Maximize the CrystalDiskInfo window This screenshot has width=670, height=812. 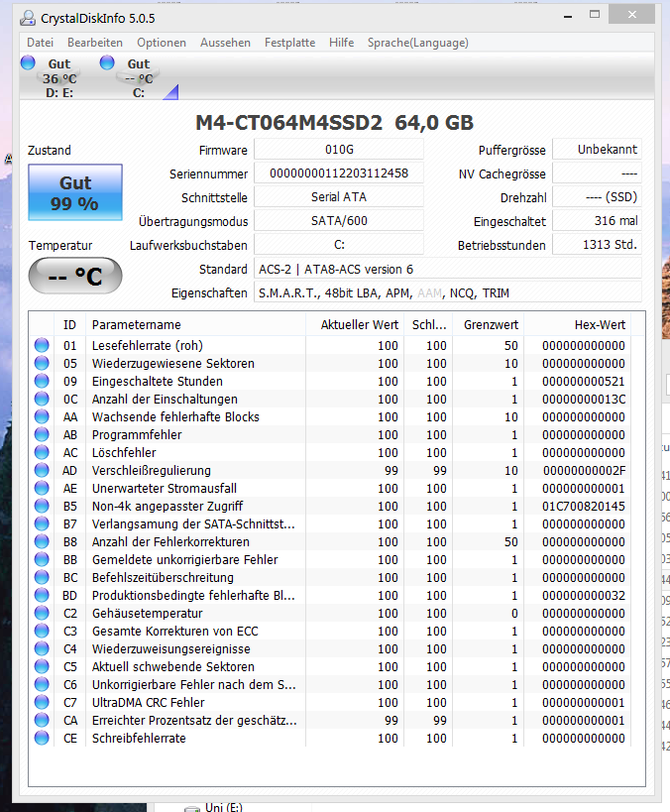595,15
